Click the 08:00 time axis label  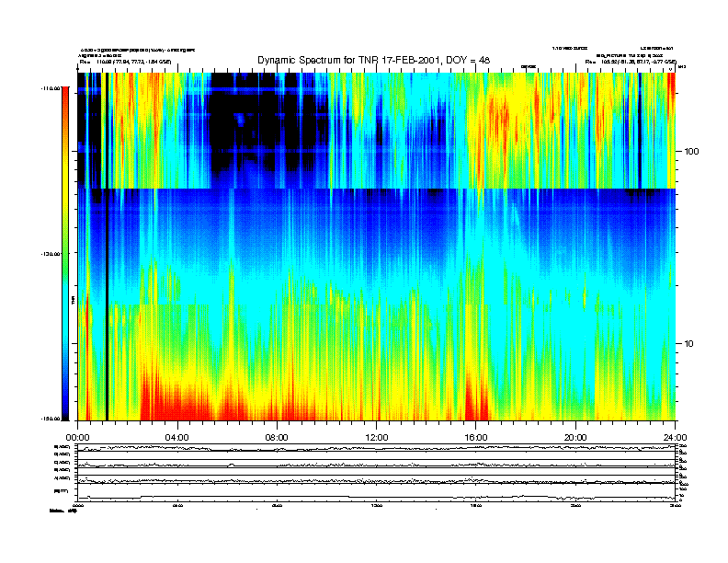(277, 438)
